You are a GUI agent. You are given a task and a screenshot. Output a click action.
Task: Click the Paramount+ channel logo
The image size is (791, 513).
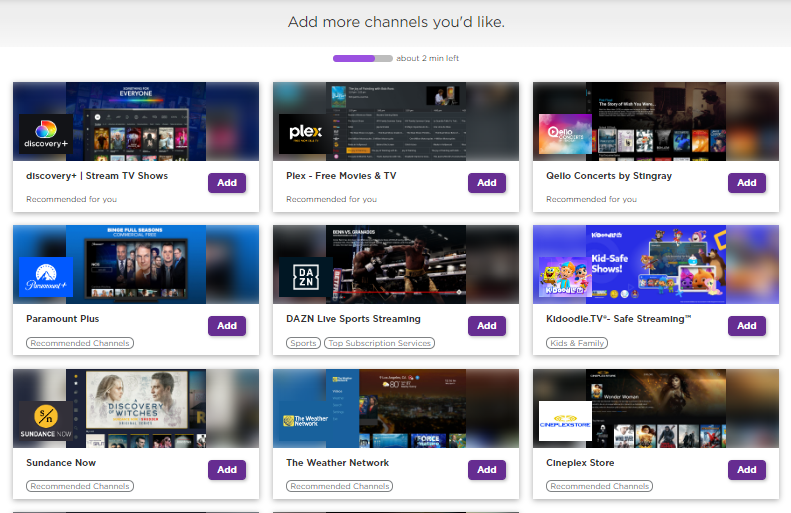[46, 277]
